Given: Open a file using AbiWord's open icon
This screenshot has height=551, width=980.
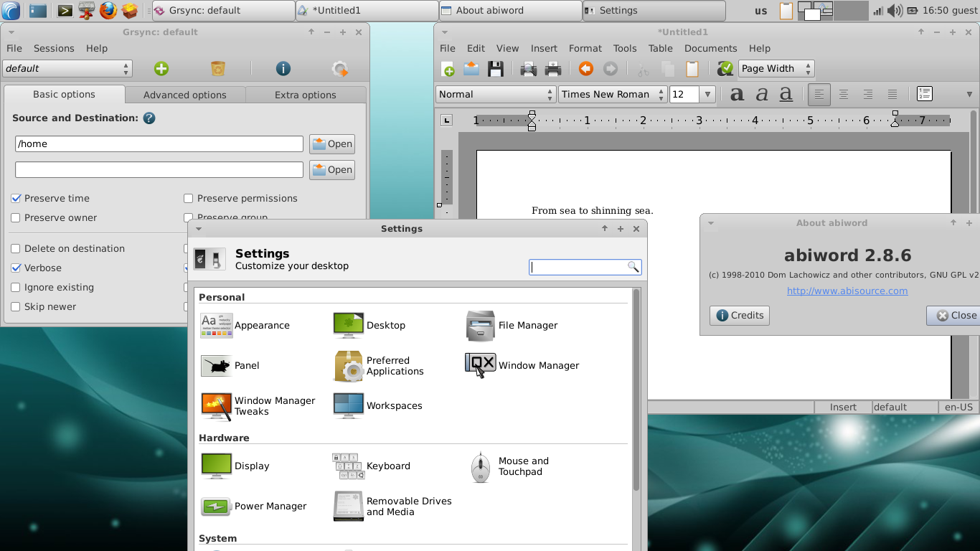Looking at the screenshot, I should [471, 69].
